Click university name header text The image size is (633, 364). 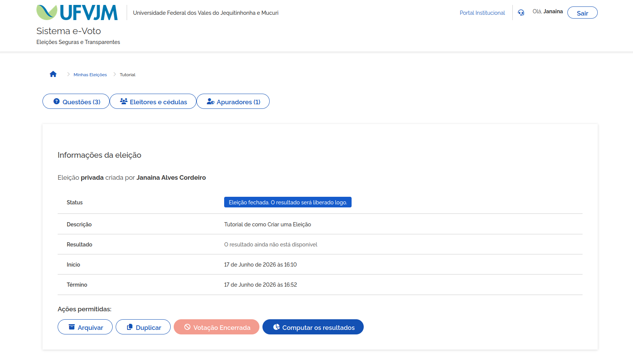[206, 13]
